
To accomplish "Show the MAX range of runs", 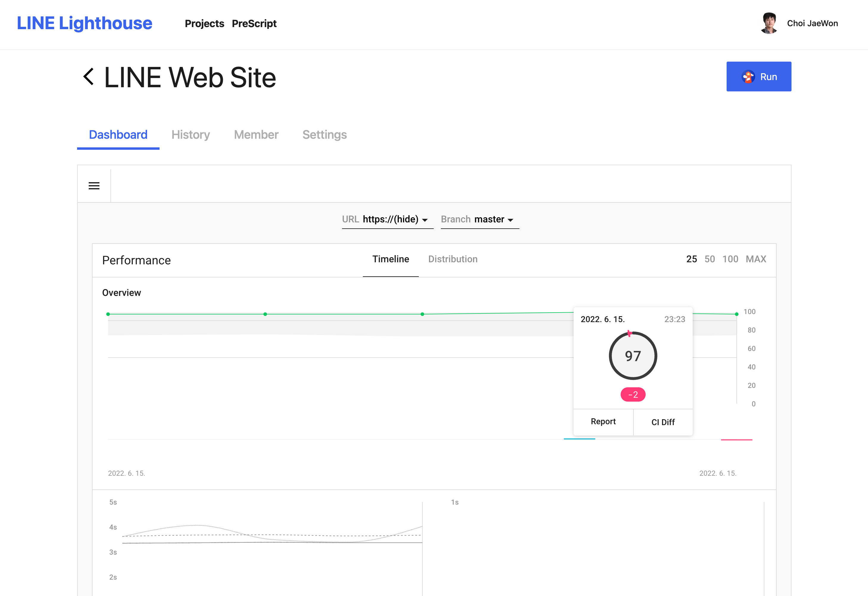I will click(x=755, y=259).
